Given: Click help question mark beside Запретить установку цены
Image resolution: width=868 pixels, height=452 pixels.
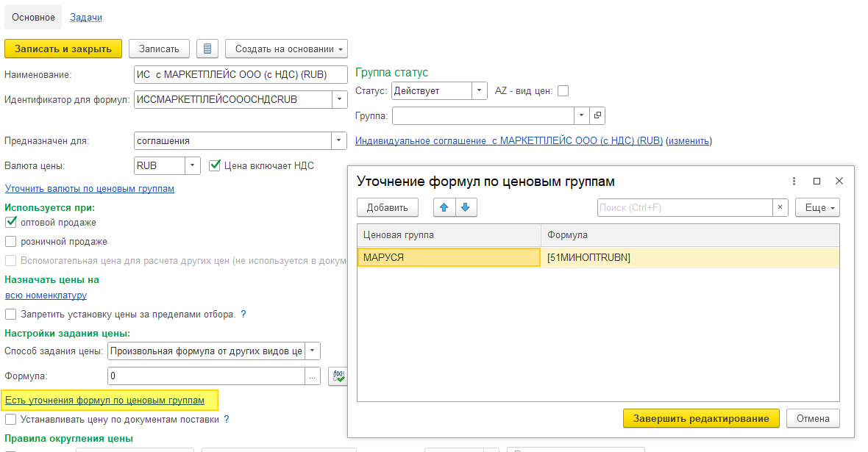Looking at the screenshot, I should tap(243, 315).
